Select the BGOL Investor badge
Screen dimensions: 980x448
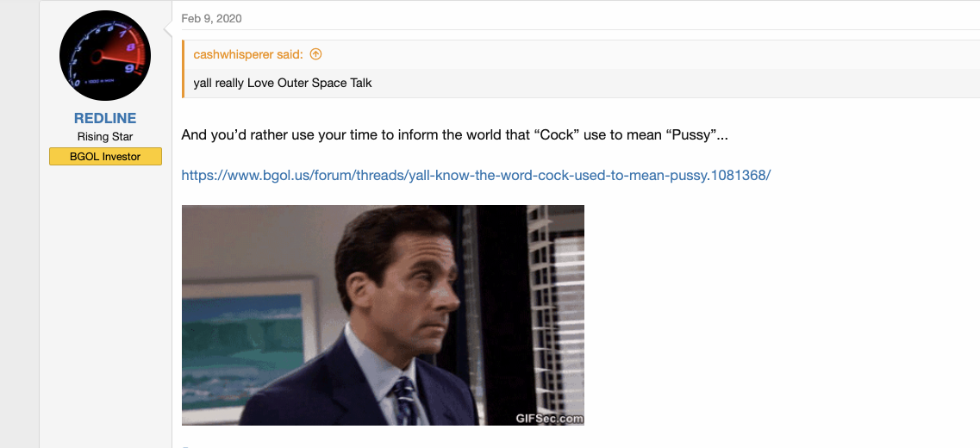pyautogui.click(x=106, y=156)
